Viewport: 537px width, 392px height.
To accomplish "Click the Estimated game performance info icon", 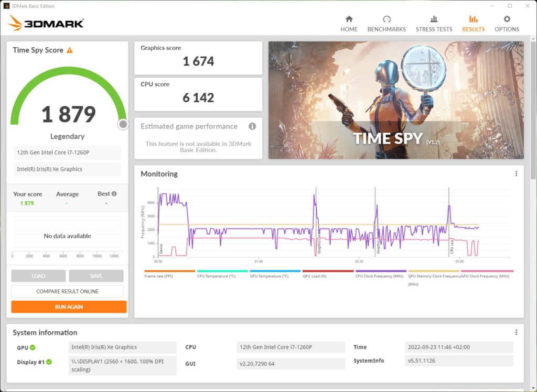I will tap(252, 126).
